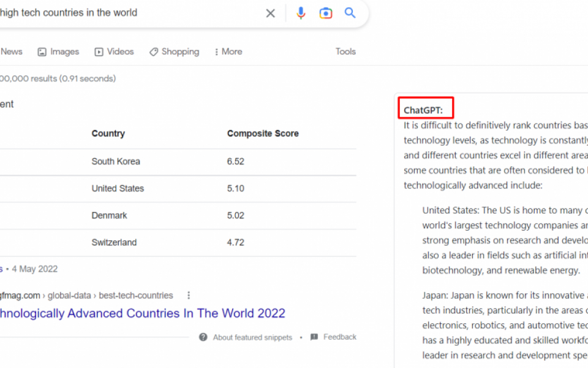
Task: Click the results count and time text
Action: click(58, 79)
